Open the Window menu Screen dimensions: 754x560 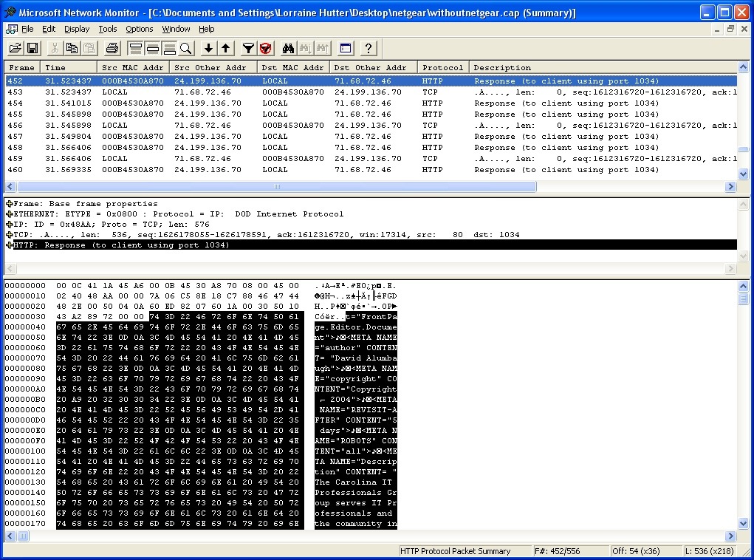pos(176,30)
